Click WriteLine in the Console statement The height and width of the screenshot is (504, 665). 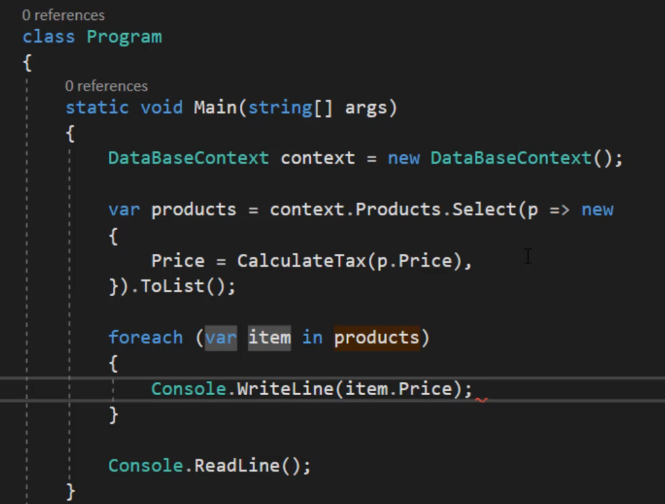(285, 389)
